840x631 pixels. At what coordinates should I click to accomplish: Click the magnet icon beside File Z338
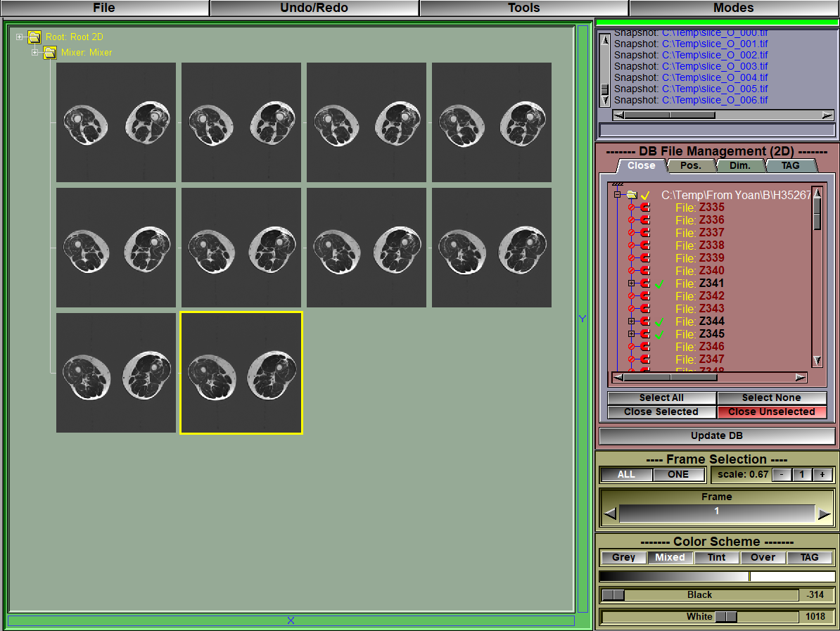click(645, 246)
